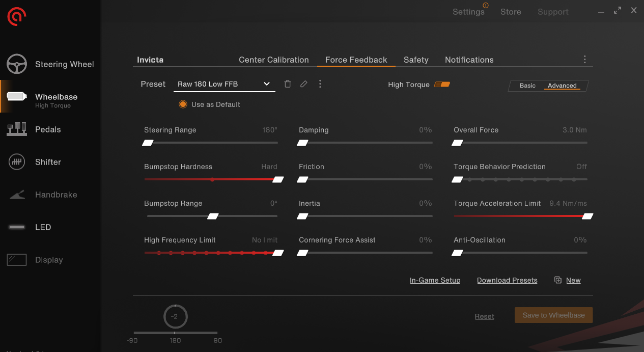Click the In-Game Setup link
This screenshot has width=644, height=352.
tap(435, 280)
